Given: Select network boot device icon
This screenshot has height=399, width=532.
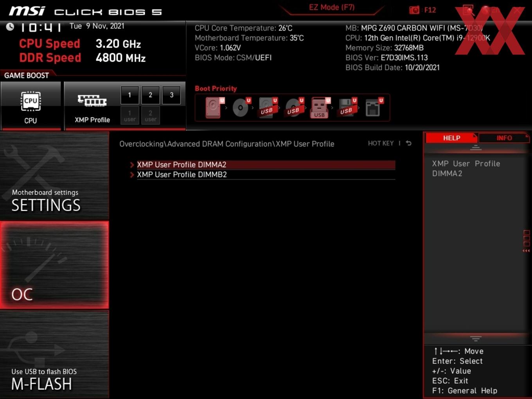Looking at the screenshot, I should pyautogui.click(x=374, y=108).
